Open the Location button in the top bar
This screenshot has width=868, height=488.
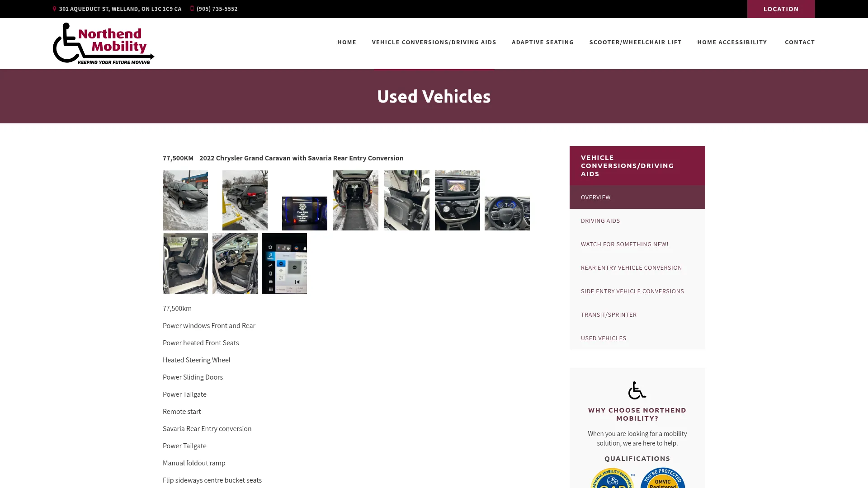click(781, 9)
